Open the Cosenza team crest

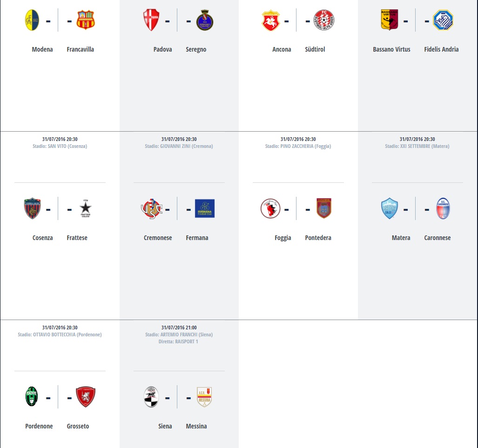pyautogui.click(x=32, y=208)
